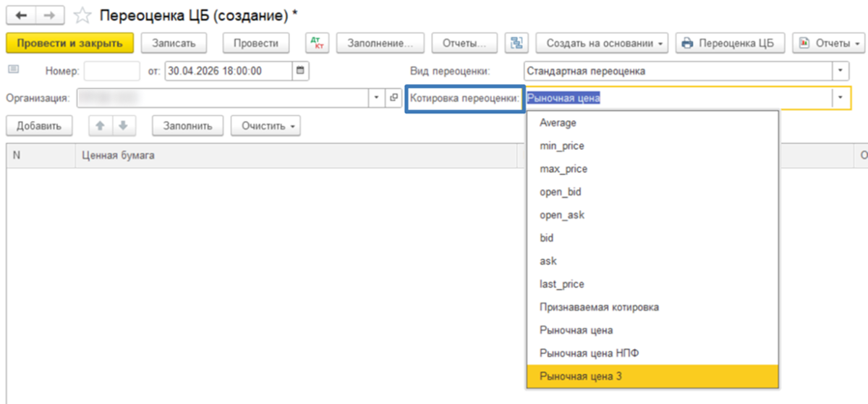This screenshot has height=404, width=868.
Task: Expand the Создать на основании menu
Action: (602, 43)
